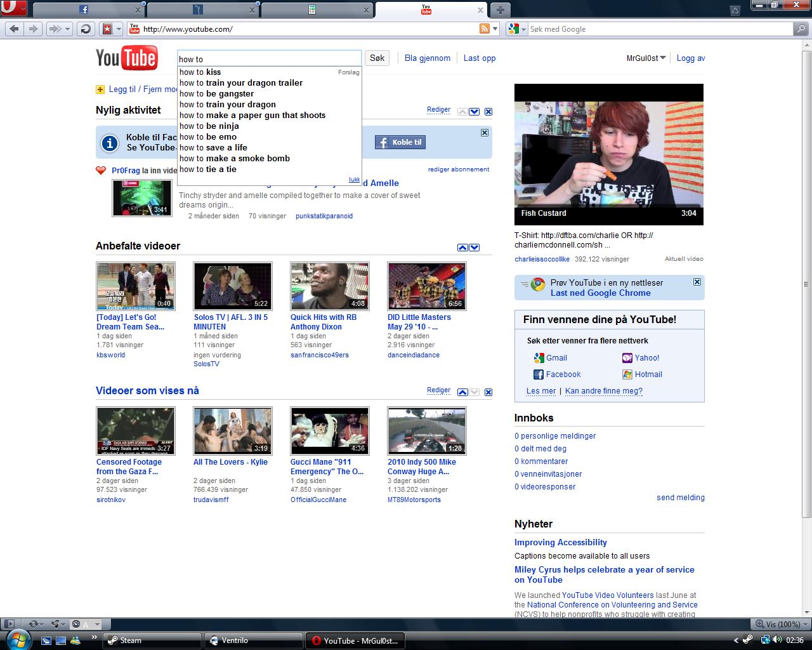The height and width of the screenshot is (650, 812).
Task: Close the Facebook tab
Action: point(138,10)
